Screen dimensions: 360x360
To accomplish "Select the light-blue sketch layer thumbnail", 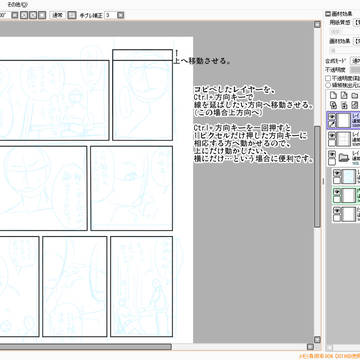I will pyautogui.click(x=349, y=177).
